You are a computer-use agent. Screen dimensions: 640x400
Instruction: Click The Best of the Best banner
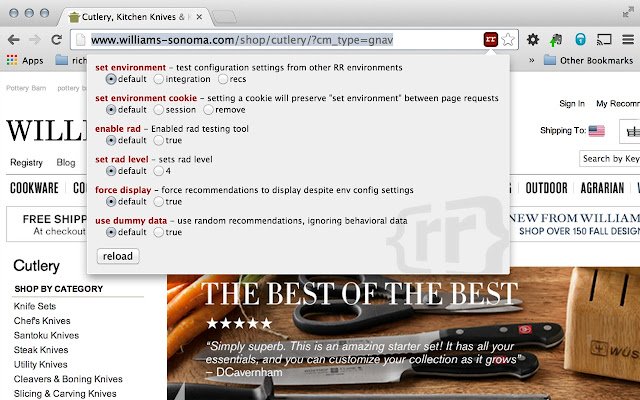pyautogui.click(x=403, y=337)
